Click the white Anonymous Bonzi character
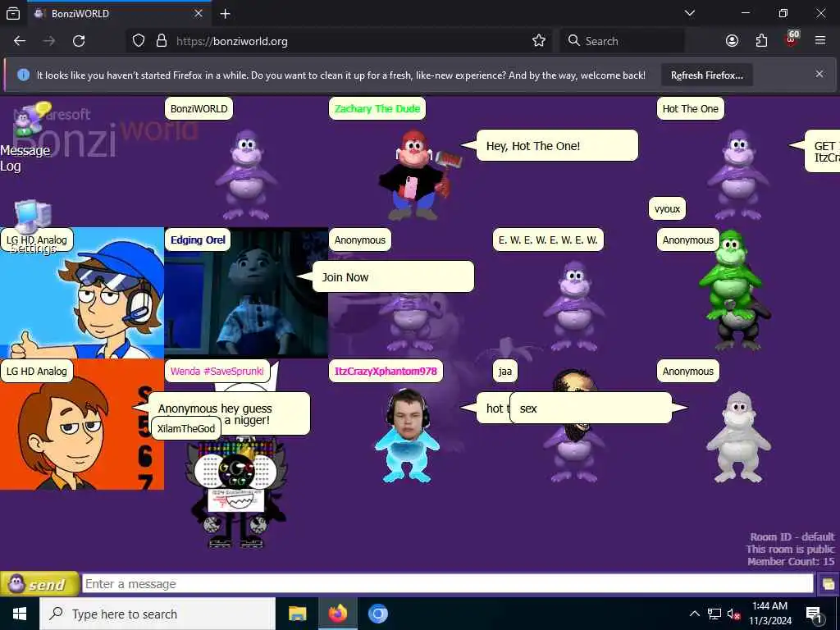This screenshot has height=630, width=840. pos(738,437)
